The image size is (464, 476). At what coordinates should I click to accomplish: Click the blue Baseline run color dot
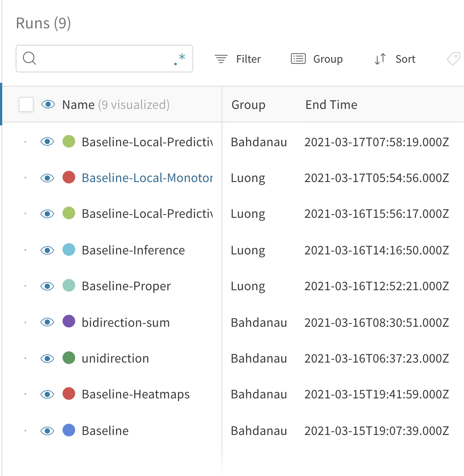click(69, 430)
